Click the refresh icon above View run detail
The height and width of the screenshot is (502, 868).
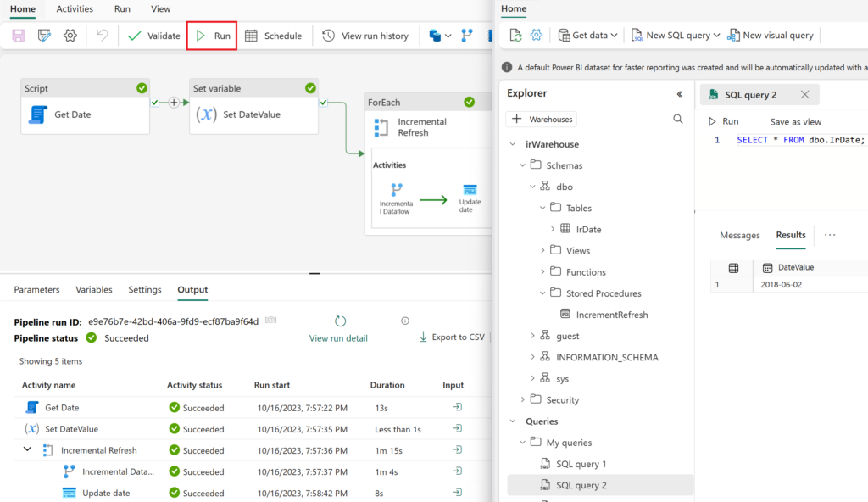click(340, 321)
